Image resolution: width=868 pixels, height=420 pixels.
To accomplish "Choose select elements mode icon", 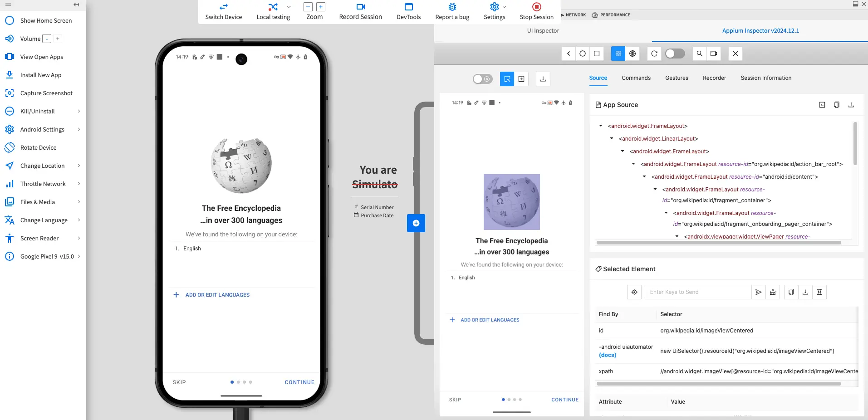I will click(x=507, y=79).
